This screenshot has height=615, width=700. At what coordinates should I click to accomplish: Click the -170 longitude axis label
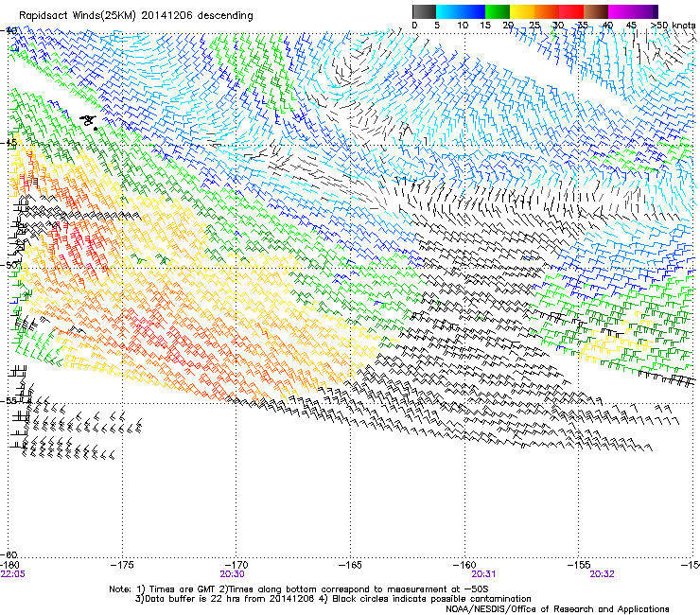(236, 565)
